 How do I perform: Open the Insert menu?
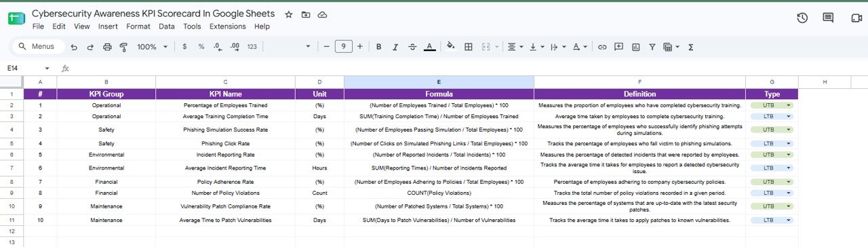click(x=108, y=26)
